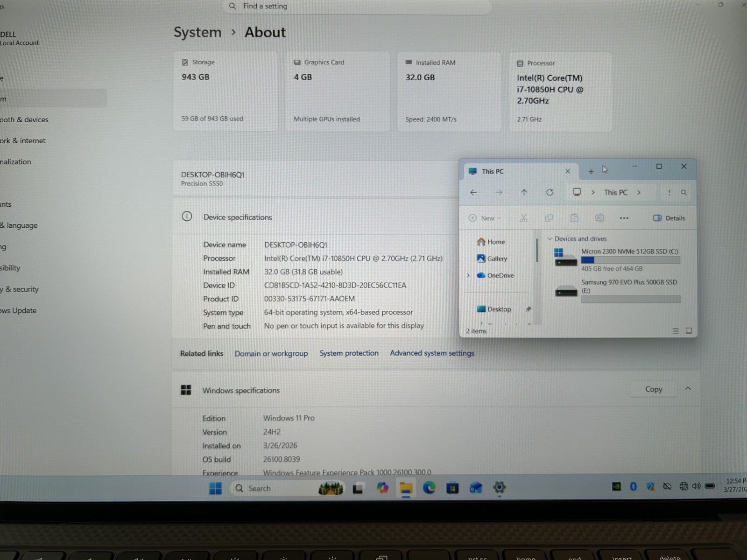Open Settings gear on taskbar

point(499,488)
